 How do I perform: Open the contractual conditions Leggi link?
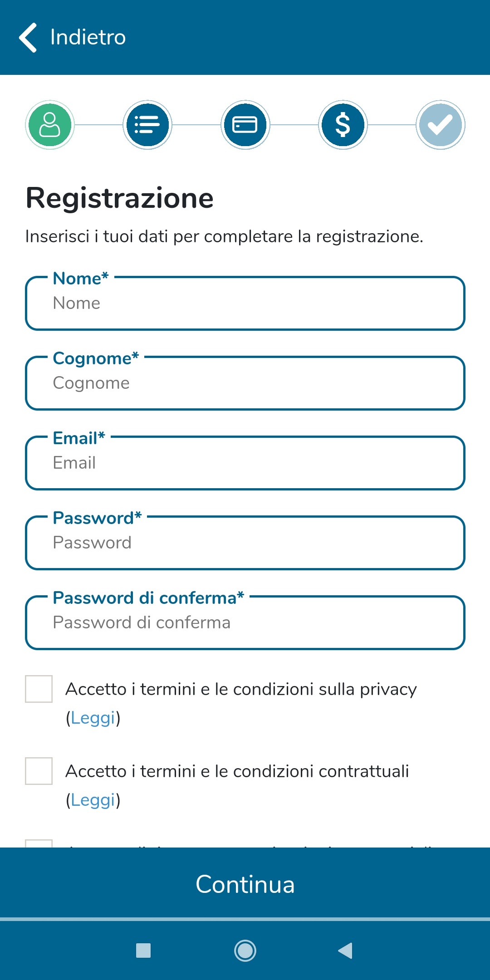click(x=93, y=800)
